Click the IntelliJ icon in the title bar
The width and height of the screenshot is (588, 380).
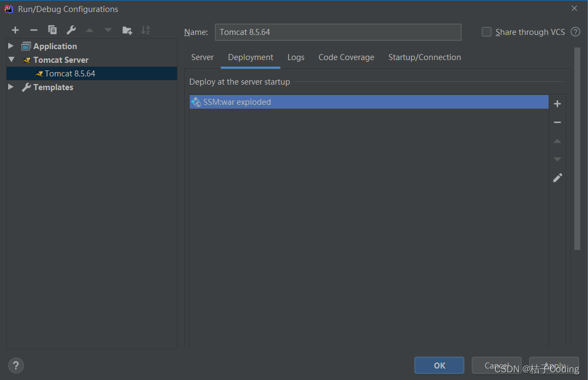[x=9, y=9]
